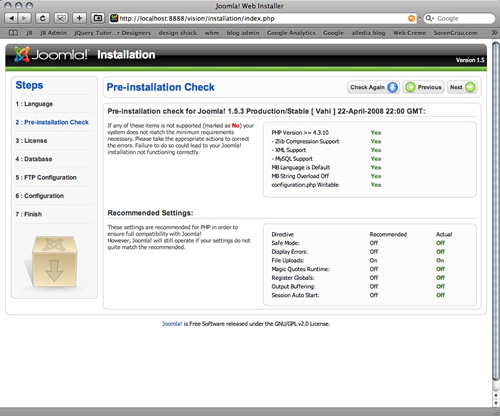Select step 4 : Database
This screenshot has height=416, width=500.
click(x=34, y=159)
